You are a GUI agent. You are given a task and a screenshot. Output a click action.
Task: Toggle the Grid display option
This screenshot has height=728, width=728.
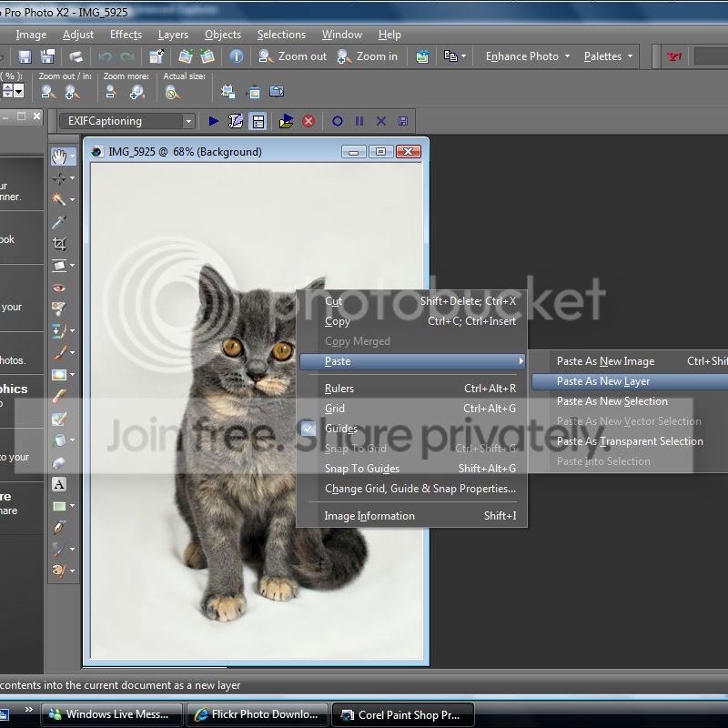click(x=335, y=409)
